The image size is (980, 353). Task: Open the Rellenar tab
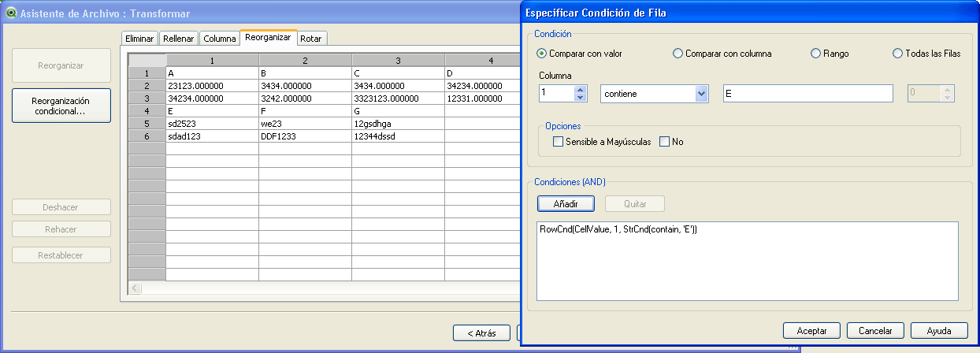pos(178,39)
